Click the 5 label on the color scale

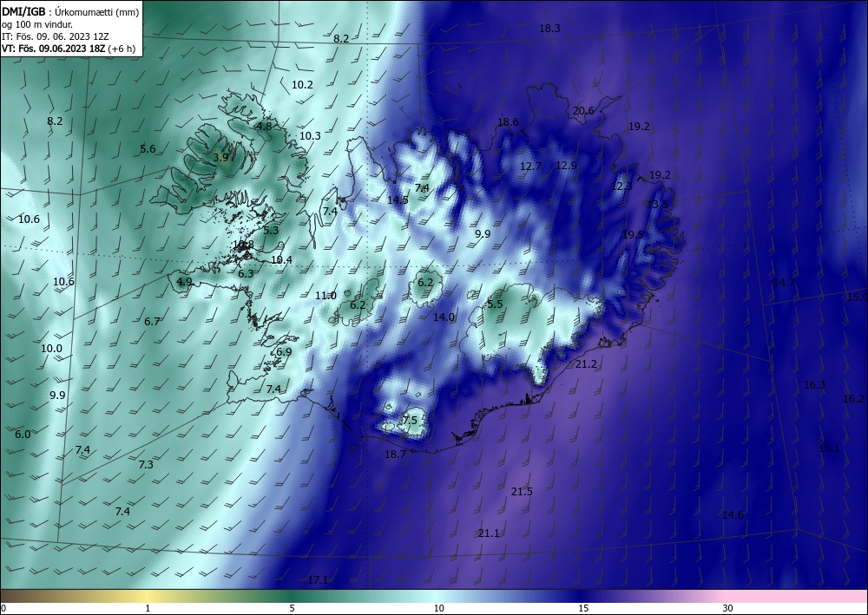pos(292,608)
